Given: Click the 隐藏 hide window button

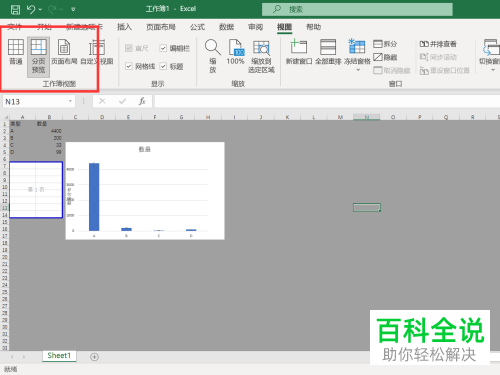Looking at the screenshot, I should tap(385, 57).
